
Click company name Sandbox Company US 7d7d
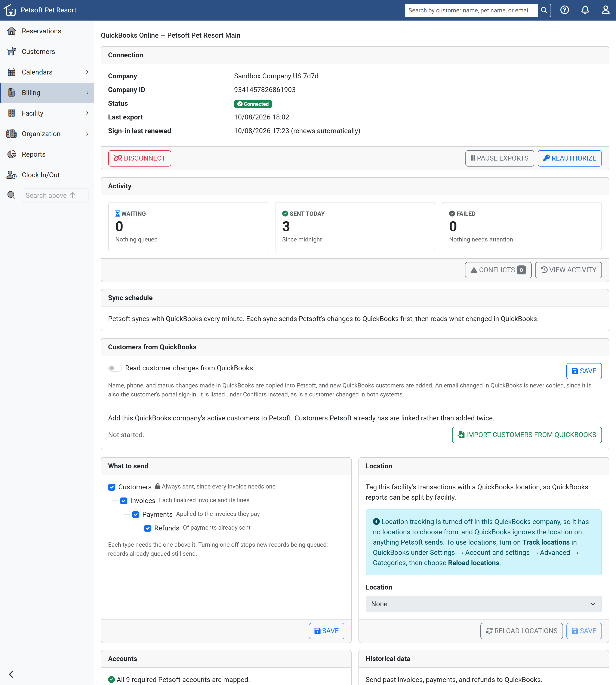[276, 76]
